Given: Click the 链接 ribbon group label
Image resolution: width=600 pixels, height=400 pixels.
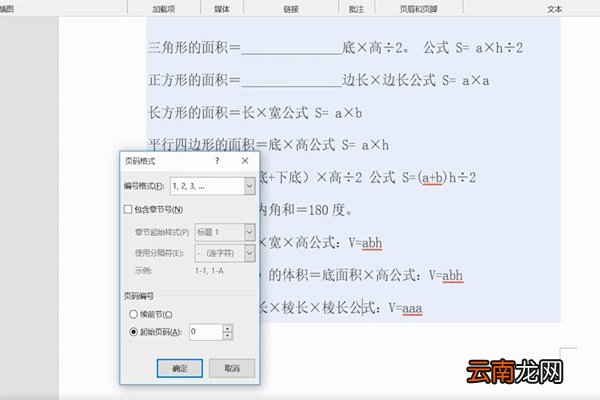Looking at the screenshot, I should [x=291, y=9].
